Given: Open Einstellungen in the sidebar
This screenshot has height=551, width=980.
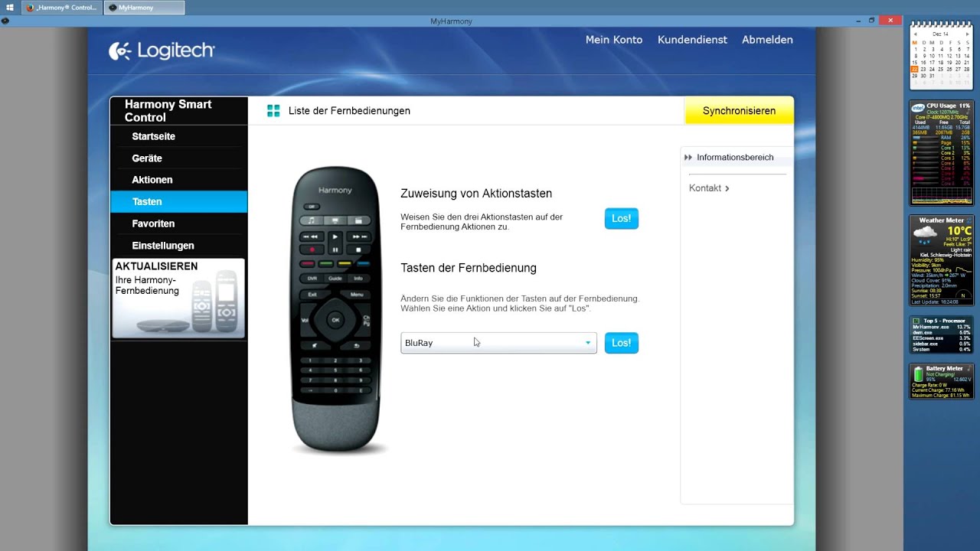Looking at the screenshot, I should [x=178, y=246].
